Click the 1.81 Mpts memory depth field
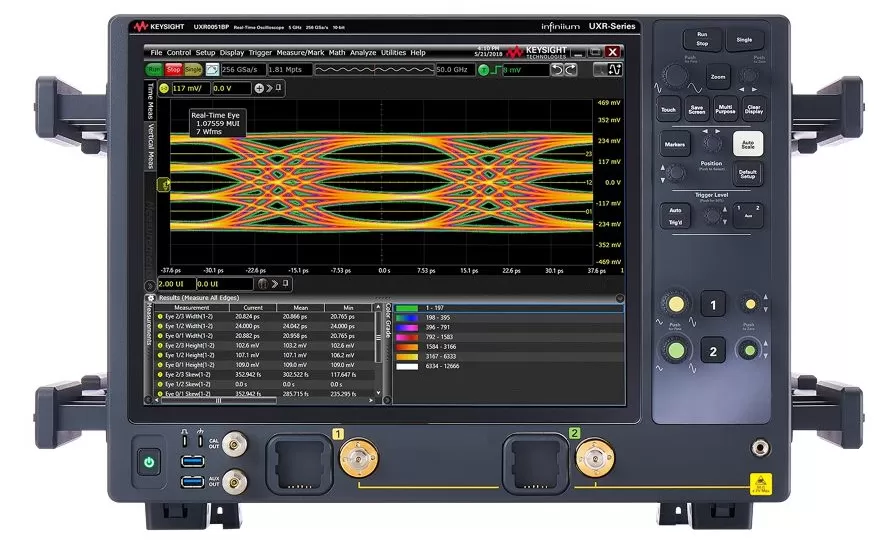Screen dimensions: 895x544 [289, 70]
